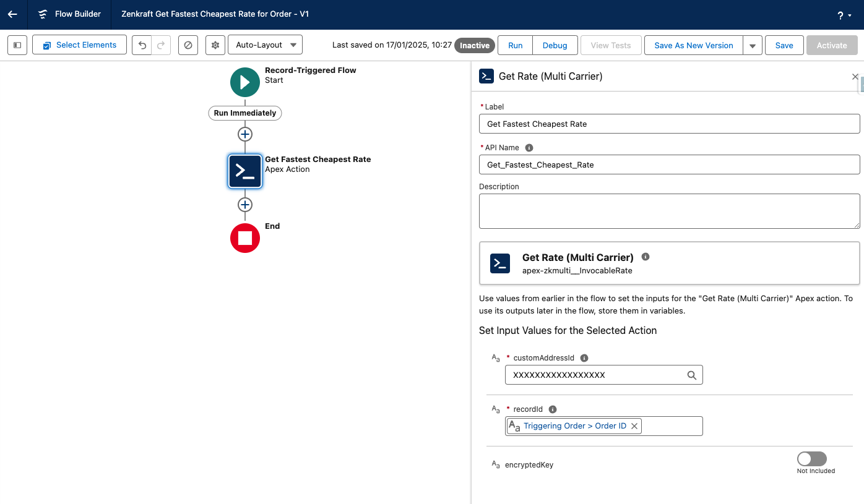Viewport: 864px width, 504px height.
Task: Expand the Save As New Version arrow
Action: point(753,45)
